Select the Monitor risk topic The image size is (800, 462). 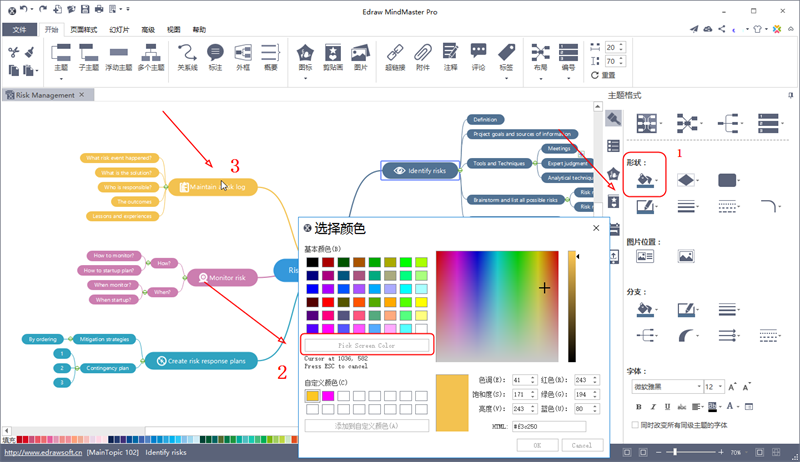(222, 277)
